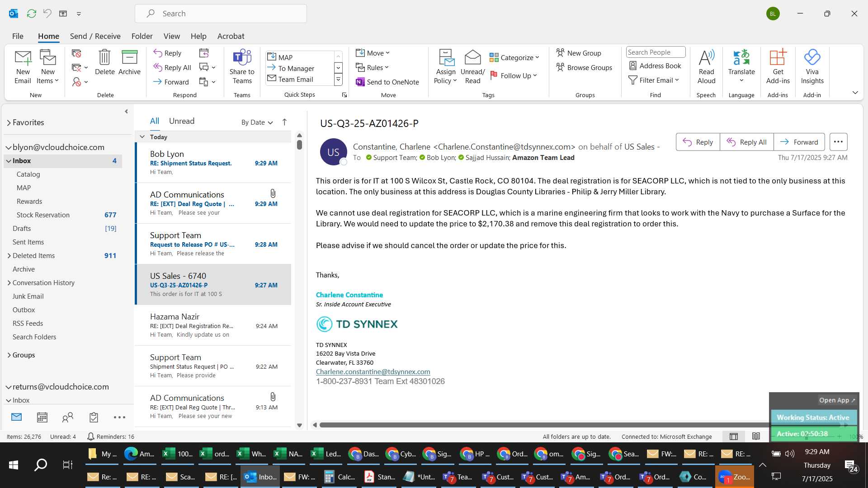Viewport: 868px width, 488px height.
Task: Switch to Reading view in status bar
Action: pyautogui.click(x=756, y=436)
